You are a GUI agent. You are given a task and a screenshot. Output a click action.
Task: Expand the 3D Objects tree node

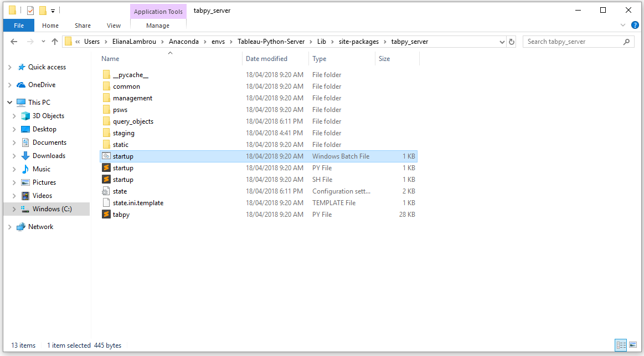(14, 116)
